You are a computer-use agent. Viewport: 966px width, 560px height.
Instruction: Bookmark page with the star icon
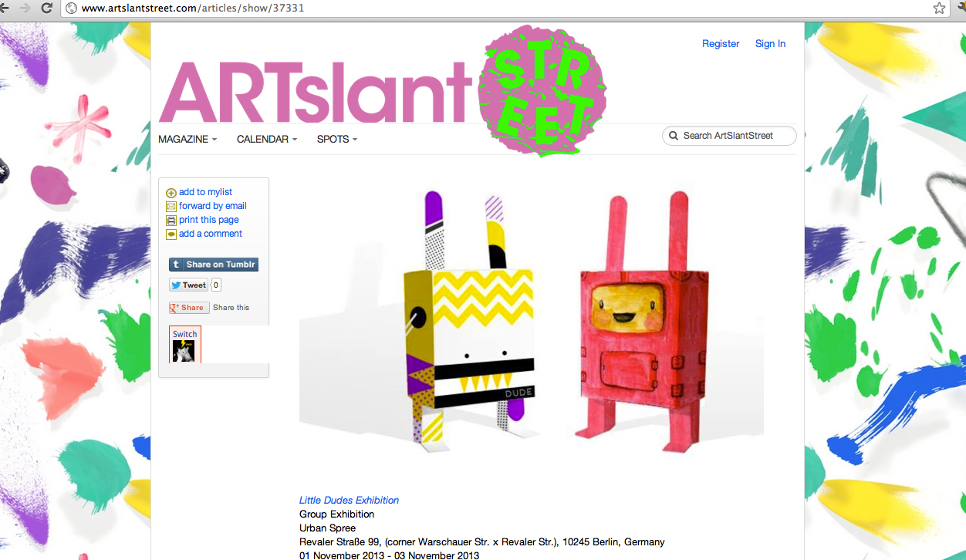pos(939,8)
